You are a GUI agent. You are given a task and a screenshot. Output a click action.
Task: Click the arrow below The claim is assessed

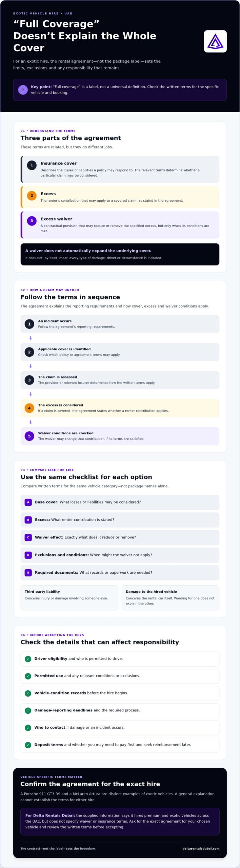(x=31, y=394)
